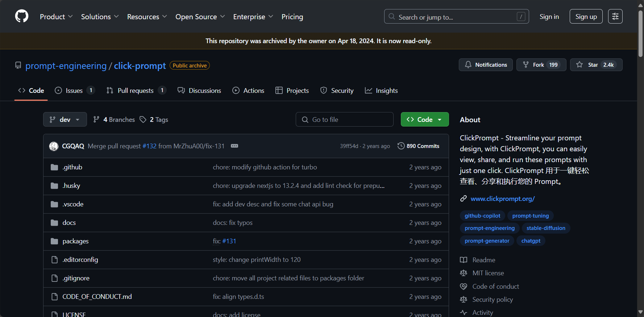
Task: Open the Projects tab
Action: point(292,90)
